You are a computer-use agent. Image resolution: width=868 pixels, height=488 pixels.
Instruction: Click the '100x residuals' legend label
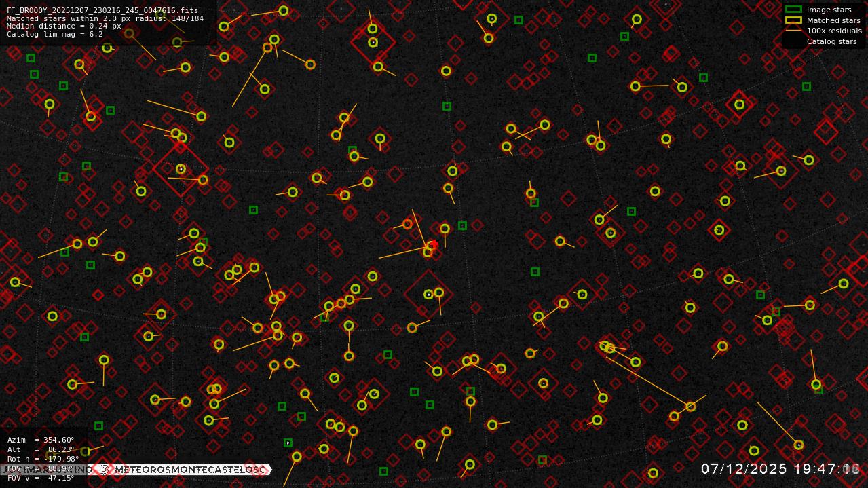(x=834, y=31)
